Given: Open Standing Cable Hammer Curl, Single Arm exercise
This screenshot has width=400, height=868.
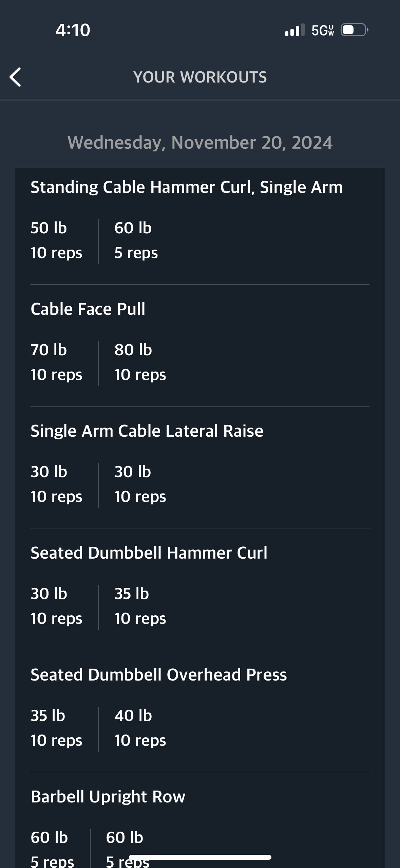Looking at the screenshot, I should click(x=187, y=187).
